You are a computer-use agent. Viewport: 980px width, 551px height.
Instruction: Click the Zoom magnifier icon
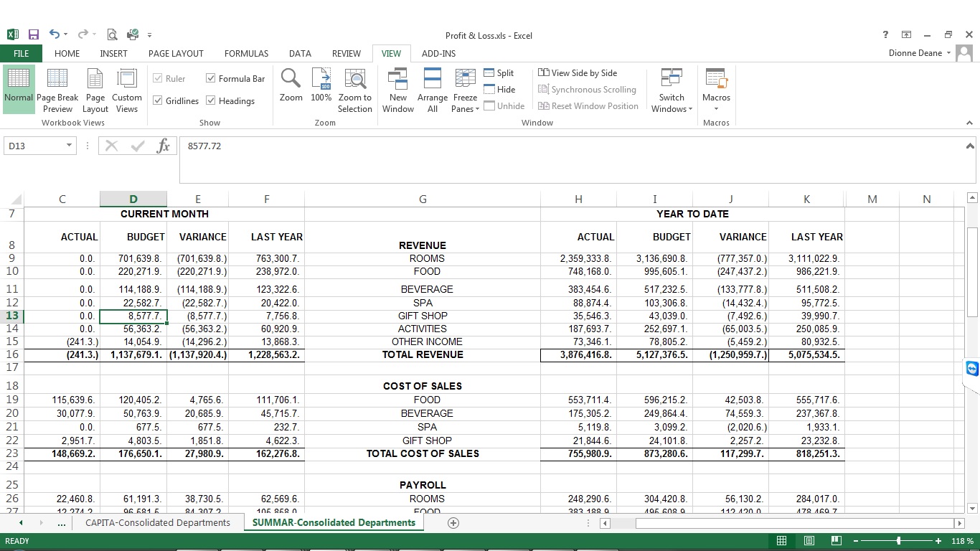[x=291, y=78]
